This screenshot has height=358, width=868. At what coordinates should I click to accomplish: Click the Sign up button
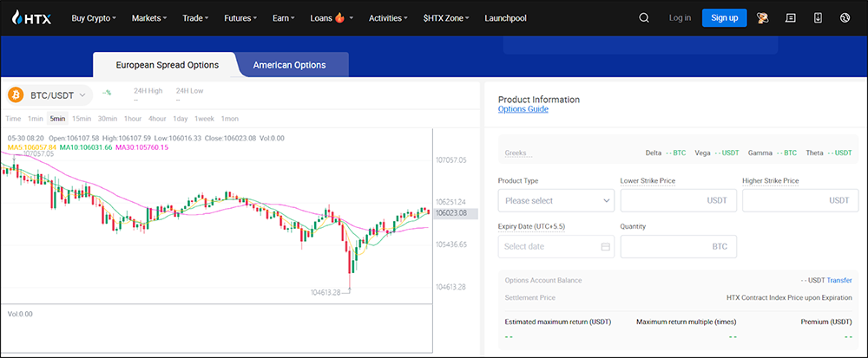tap(724, 17)
